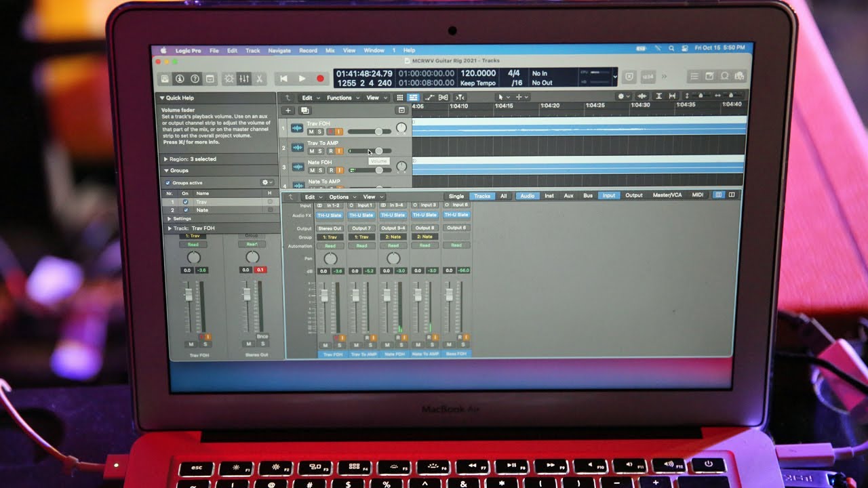Open the Loop Browser button
868x488 pixels.
pos(724,77)
